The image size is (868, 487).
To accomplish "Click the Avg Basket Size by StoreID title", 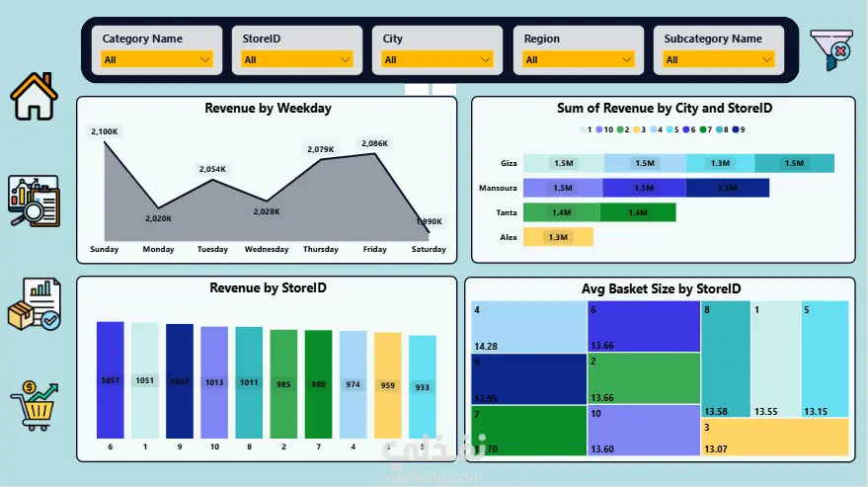I will (x=661, y=288).
